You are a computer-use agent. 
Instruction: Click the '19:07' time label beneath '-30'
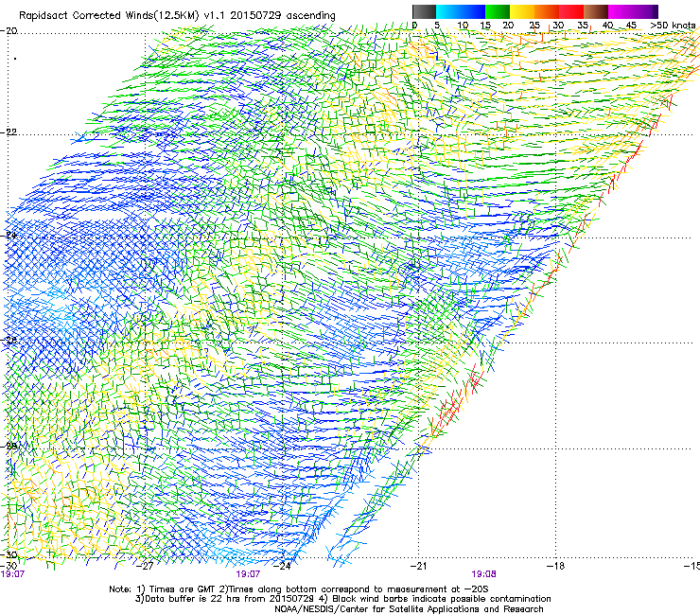[12, 574]
